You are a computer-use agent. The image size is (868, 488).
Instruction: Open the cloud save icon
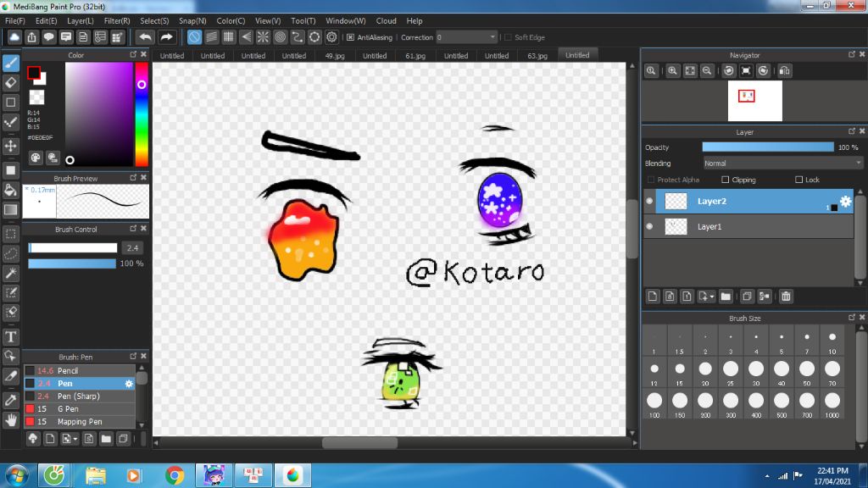pyautogui.click(x=14, y=37)
